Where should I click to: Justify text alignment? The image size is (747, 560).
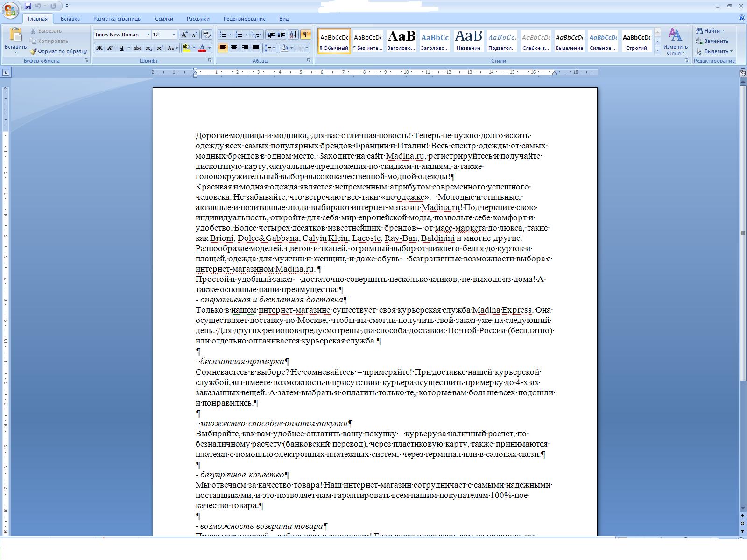255,48
